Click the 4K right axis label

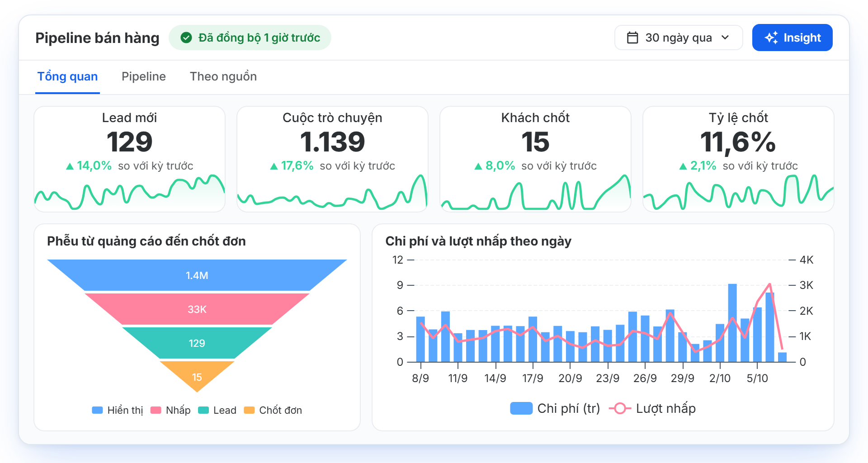click(x=807, y=260)
